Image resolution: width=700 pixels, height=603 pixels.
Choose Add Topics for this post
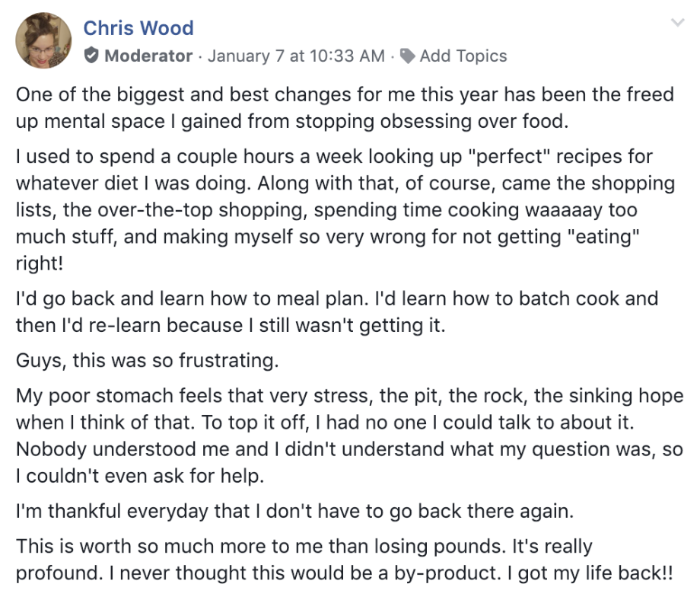[x=463, y=56]
